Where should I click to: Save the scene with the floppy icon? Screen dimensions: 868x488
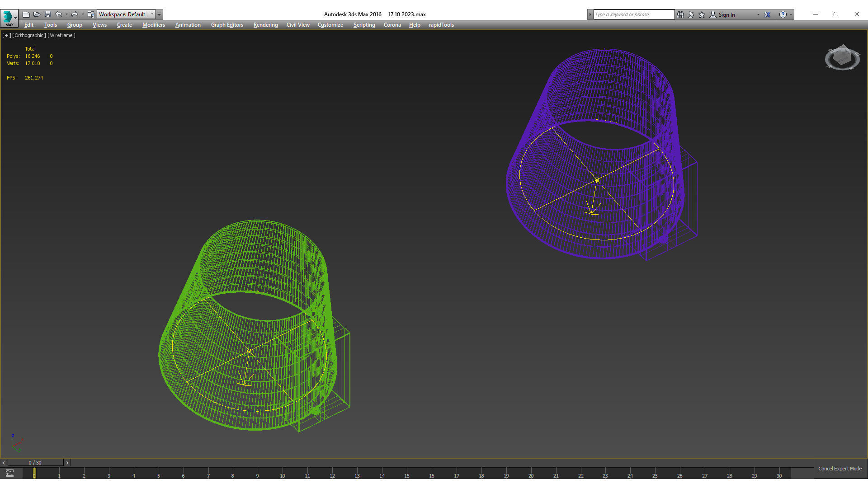[48, 14]
